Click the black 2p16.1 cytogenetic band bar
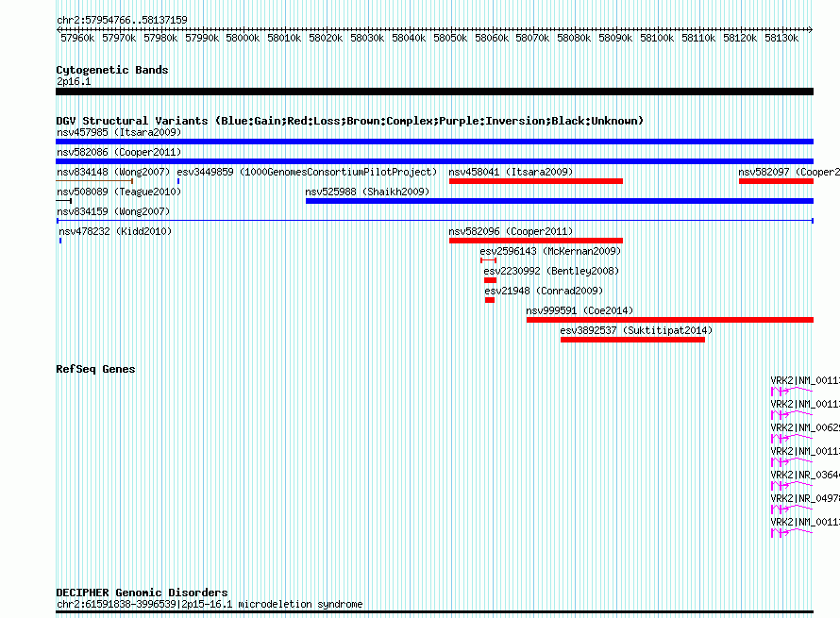Viewport: 840px width, 618px height. [x=434, y=92]
